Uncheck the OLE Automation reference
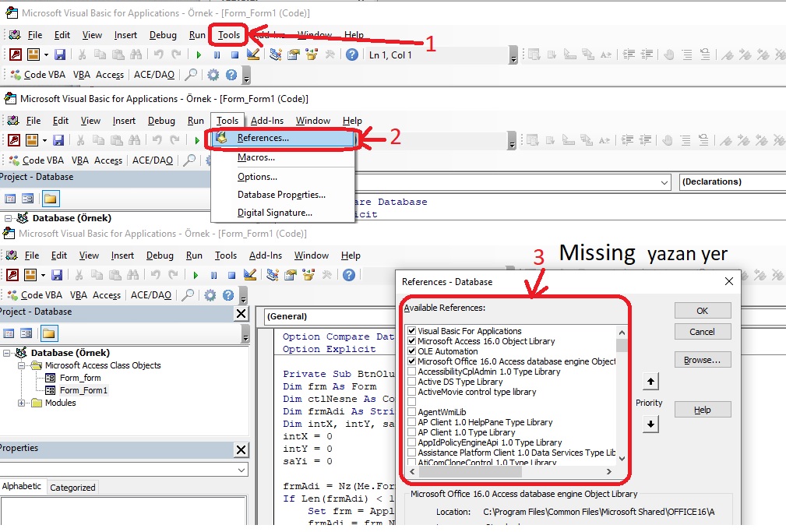 pos(411,351)
